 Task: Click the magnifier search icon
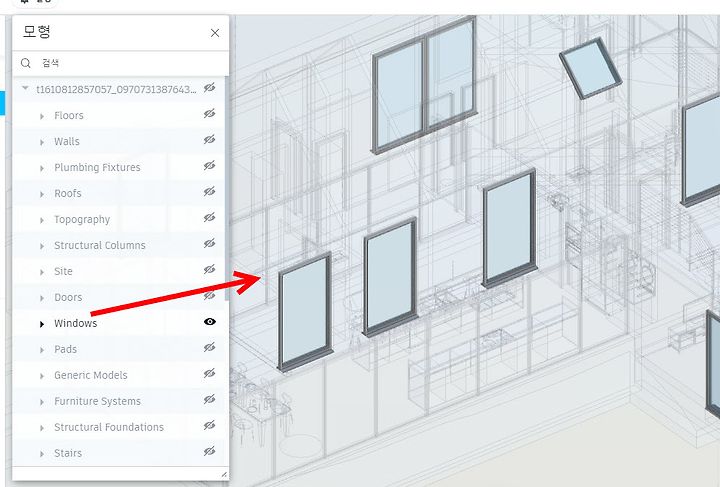[26, 63]
